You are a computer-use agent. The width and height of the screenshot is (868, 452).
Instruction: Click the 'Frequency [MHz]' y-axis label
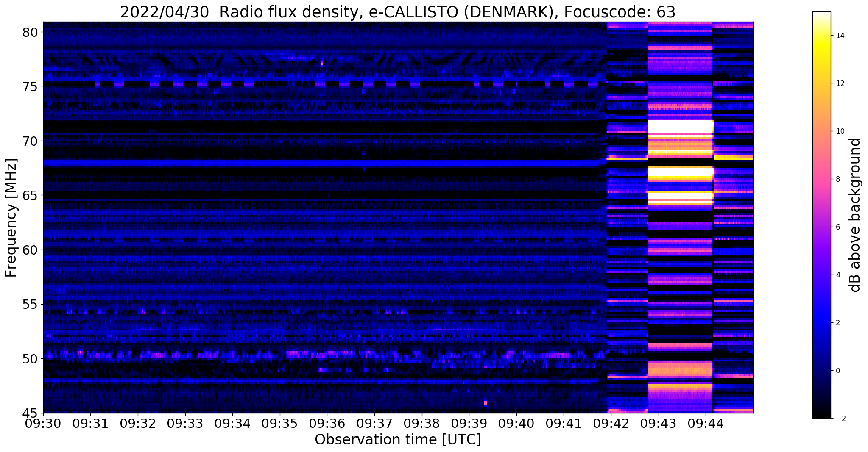tap(11, 218)
